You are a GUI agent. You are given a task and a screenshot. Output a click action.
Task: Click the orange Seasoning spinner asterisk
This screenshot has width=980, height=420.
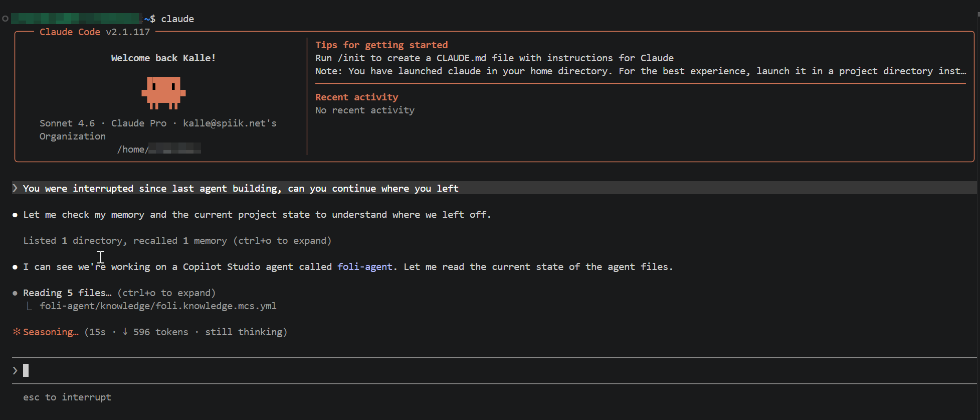click(17, 332)
